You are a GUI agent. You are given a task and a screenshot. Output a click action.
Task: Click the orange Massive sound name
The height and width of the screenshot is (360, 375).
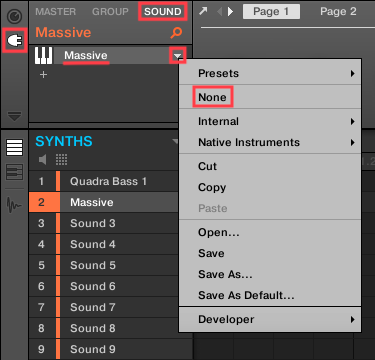(63, 33)
